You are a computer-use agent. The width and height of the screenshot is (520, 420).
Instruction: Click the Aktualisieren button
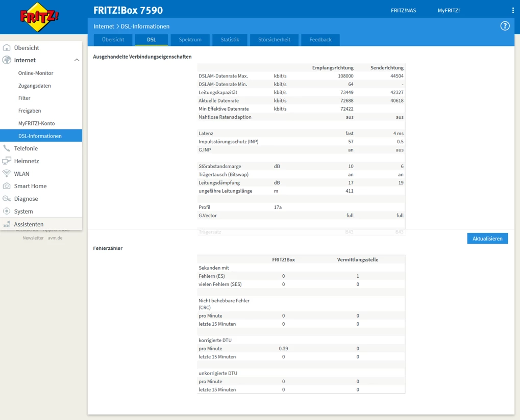pos(487,238)
